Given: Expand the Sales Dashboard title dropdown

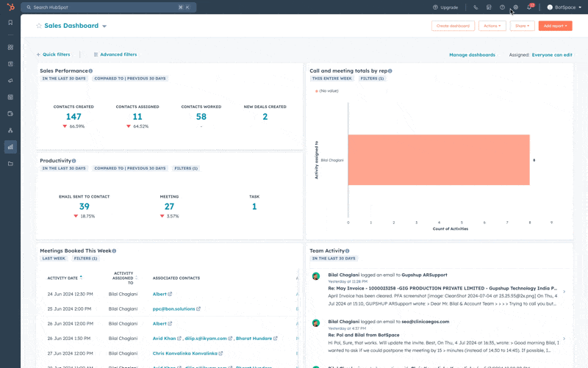Looking at the screenshot, I should 104,26.
